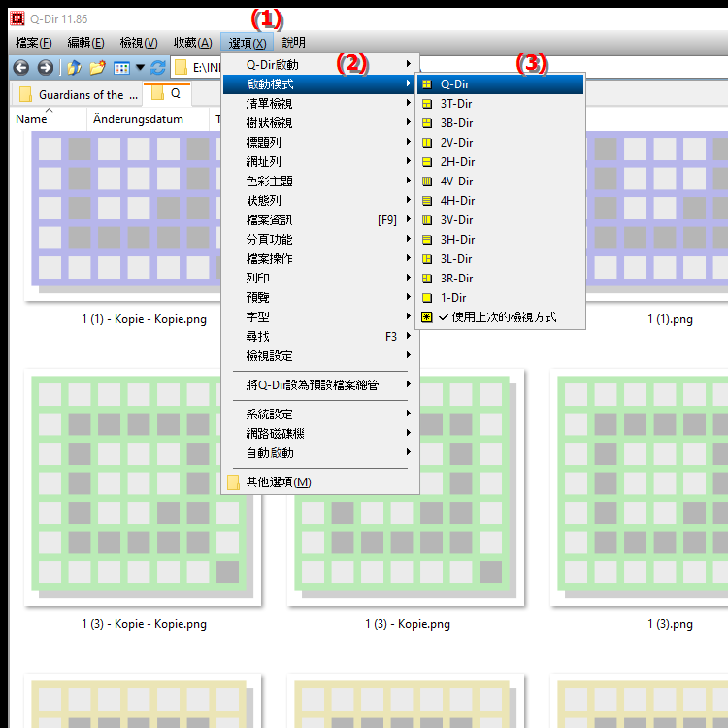The width and height of the screenshot is (728, 728).
Task: Open the 分頁功能 submenu entry
Action: [320, 240]
